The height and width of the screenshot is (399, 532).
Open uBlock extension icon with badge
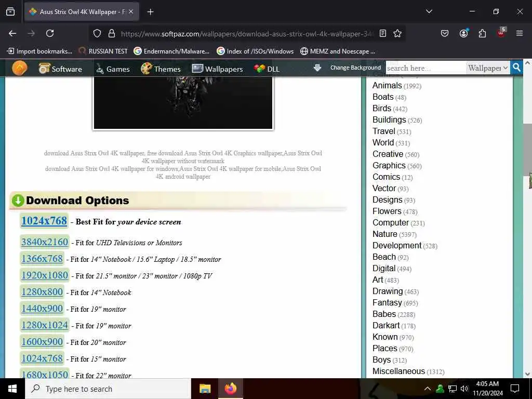pyautogui.click(x=501, y=33)
